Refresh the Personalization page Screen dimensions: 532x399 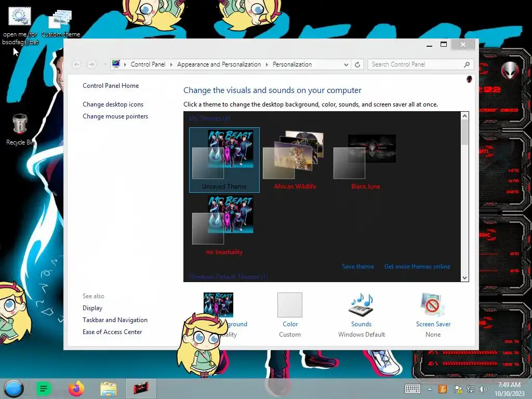[357, 64]
